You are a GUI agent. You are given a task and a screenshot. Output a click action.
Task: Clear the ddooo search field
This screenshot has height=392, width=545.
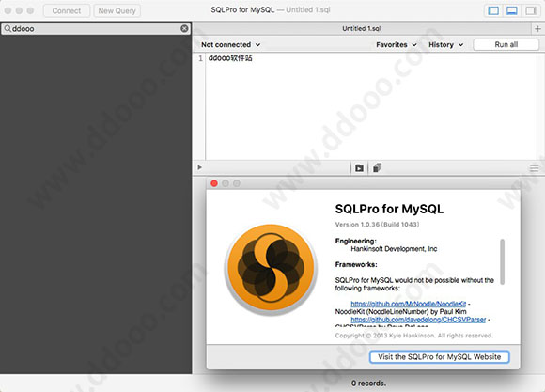(184, 28)
